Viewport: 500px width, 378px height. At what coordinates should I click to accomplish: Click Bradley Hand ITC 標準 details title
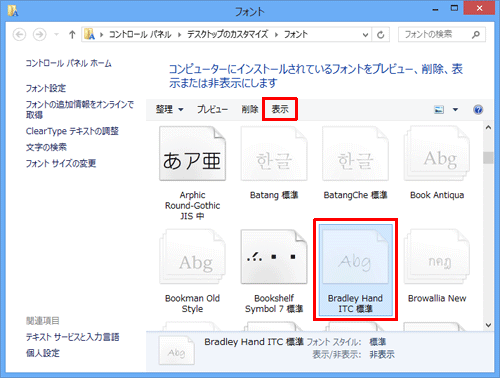tap(254, 342)
